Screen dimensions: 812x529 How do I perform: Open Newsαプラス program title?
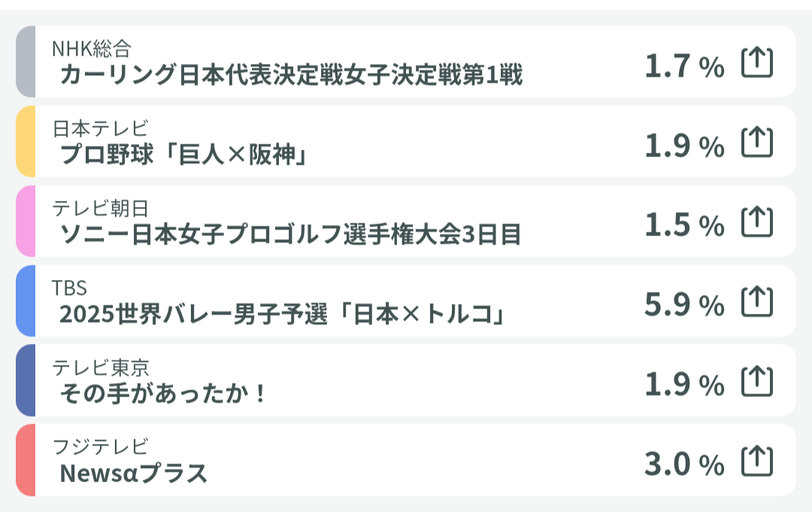tap(133, 474)
